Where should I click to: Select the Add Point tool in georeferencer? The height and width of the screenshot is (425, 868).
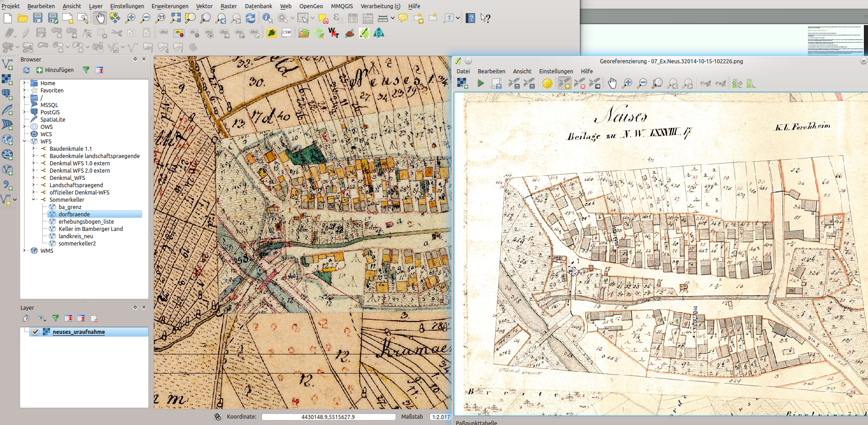[x=564, y=83]
